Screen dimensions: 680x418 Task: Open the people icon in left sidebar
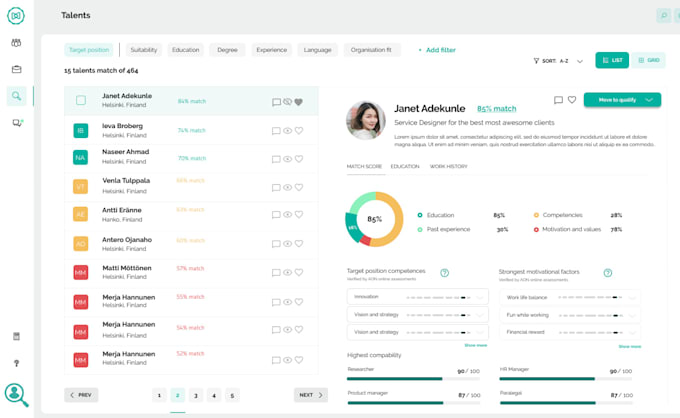[x=16, y=43]
